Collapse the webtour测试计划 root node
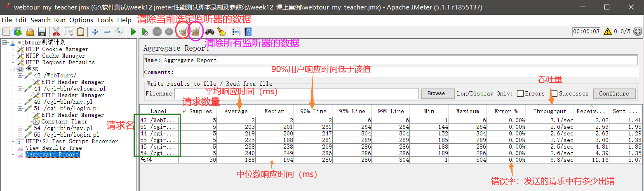Image resolution: width=644 pixels, height=191 pixels. [x=5, y=43]
